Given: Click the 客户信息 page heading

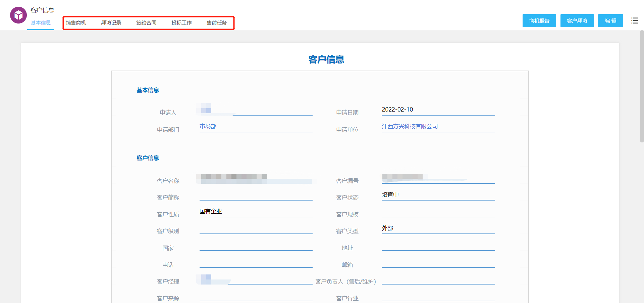Looking at the screenshot, I should 326,59.
